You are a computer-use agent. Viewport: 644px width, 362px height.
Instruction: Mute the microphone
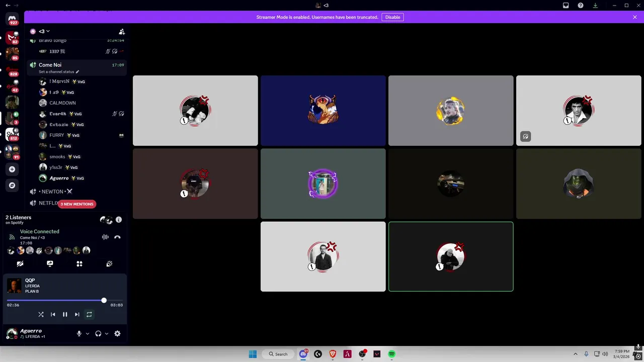[79, 333]
